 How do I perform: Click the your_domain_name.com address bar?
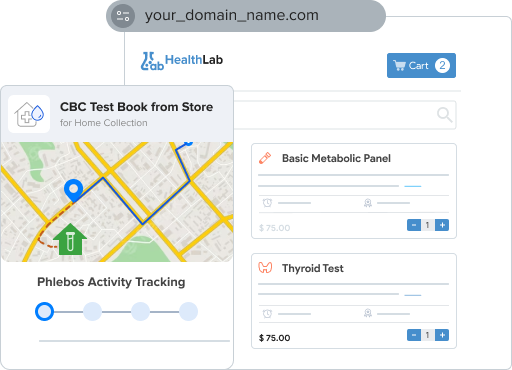(246, 16)
